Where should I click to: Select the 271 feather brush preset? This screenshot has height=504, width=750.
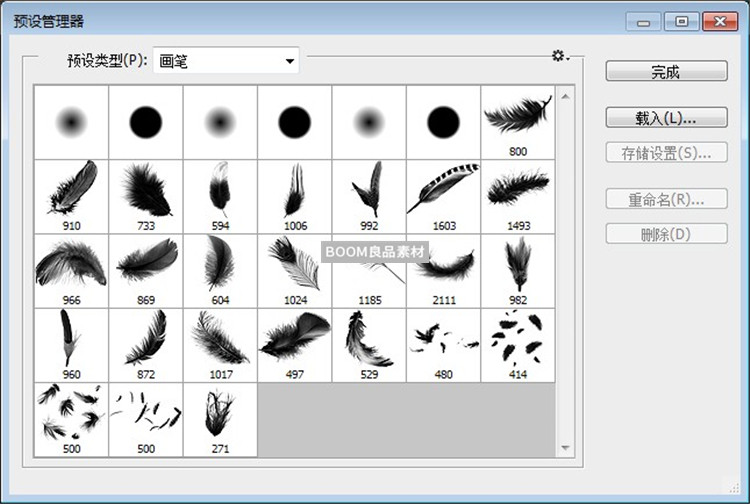point(221,420)
